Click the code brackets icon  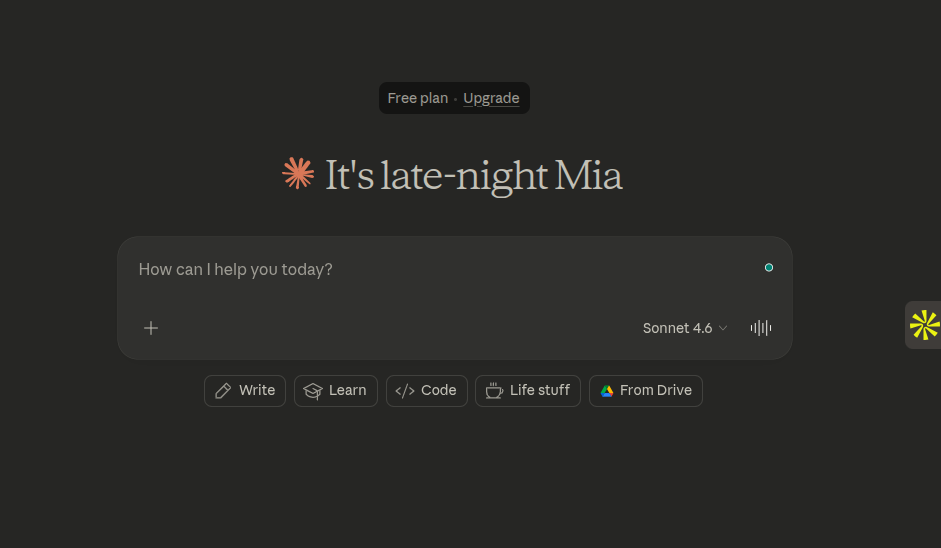tap(405, 391)
